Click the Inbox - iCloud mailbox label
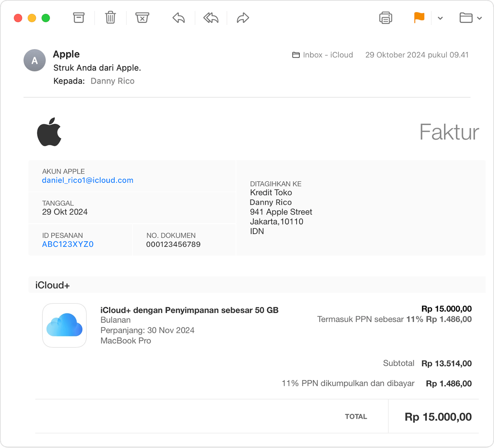This screenshot has width=494, height=448. [x=328, y=55]
